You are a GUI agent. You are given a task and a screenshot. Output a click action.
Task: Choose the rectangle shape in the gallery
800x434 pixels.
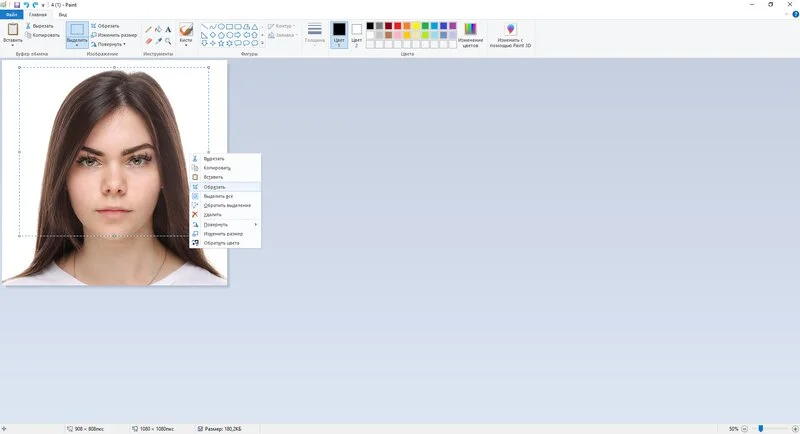[x=230, y=27]
